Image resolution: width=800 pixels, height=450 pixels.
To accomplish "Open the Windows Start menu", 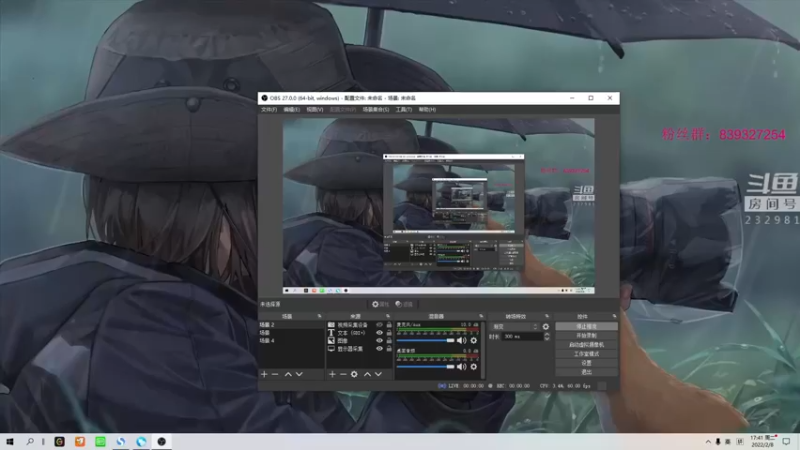I will 10,441.
